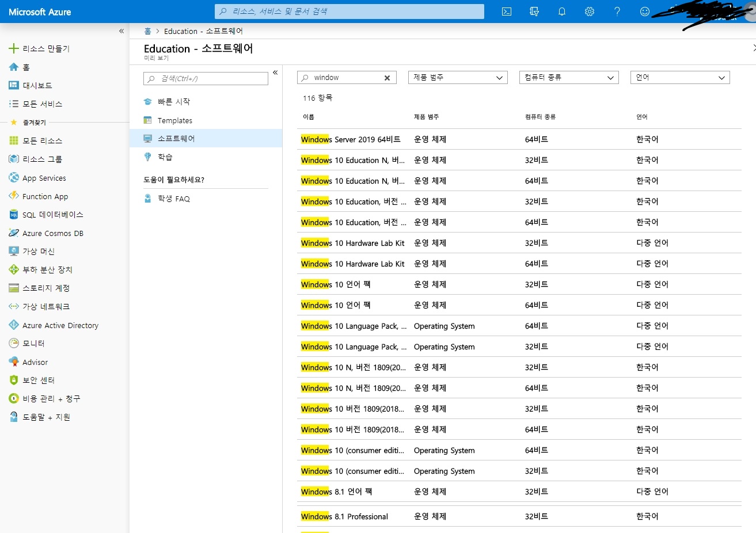
Task: Click the 리소스 만들기 plus icon
Action: coord(14,48)
